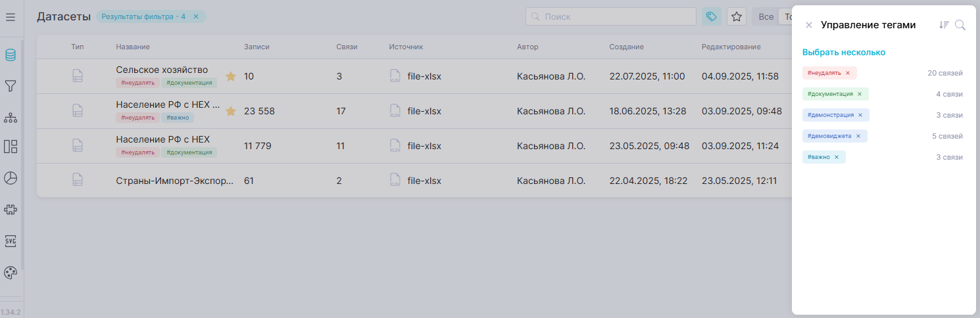Image resolution: width=980 pixels, height=318 pixels.
Task: Toggle favorite star for Сельское хозяйство
Action: point(231,76)
